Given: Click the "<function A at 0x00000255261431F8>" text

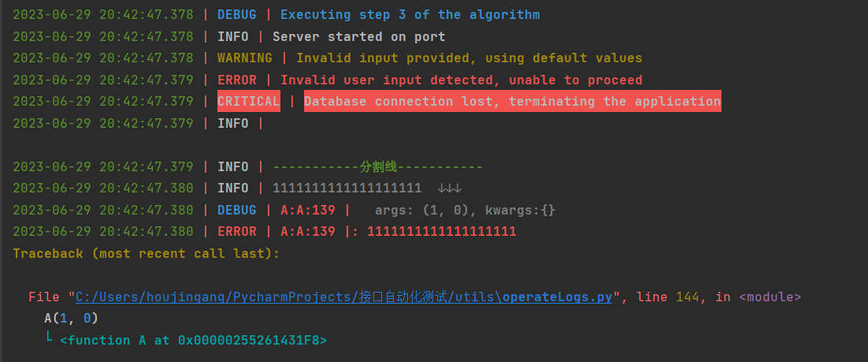Looking at the screenshot, I should (x=193, y=341).
